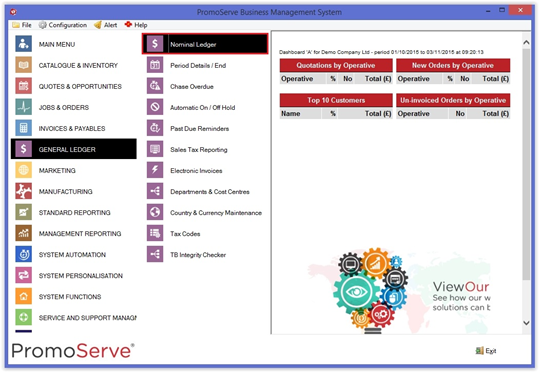
Task: Click the Electronic Invoices lightning icon
Action: point(155,170)
